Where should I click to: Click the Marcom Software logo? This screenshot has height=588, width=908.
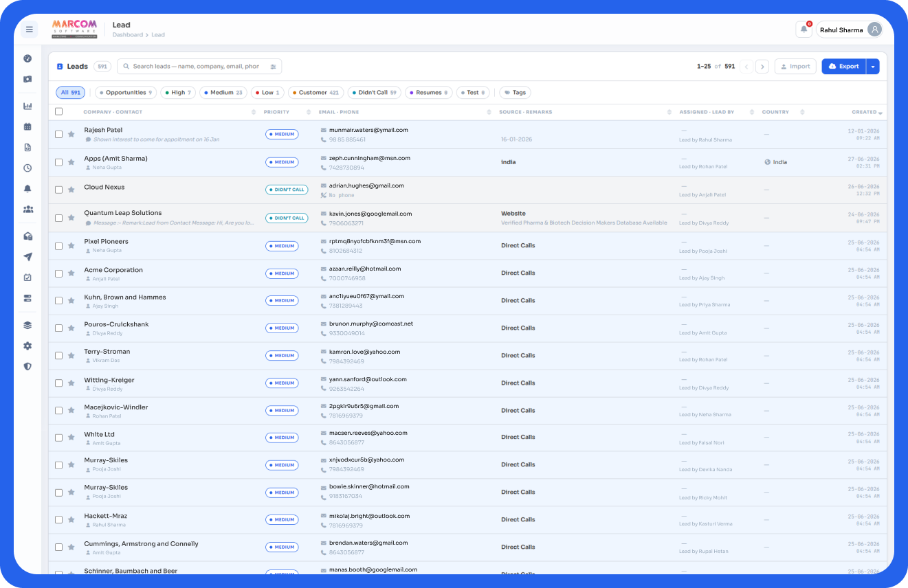tap(74, 29)
